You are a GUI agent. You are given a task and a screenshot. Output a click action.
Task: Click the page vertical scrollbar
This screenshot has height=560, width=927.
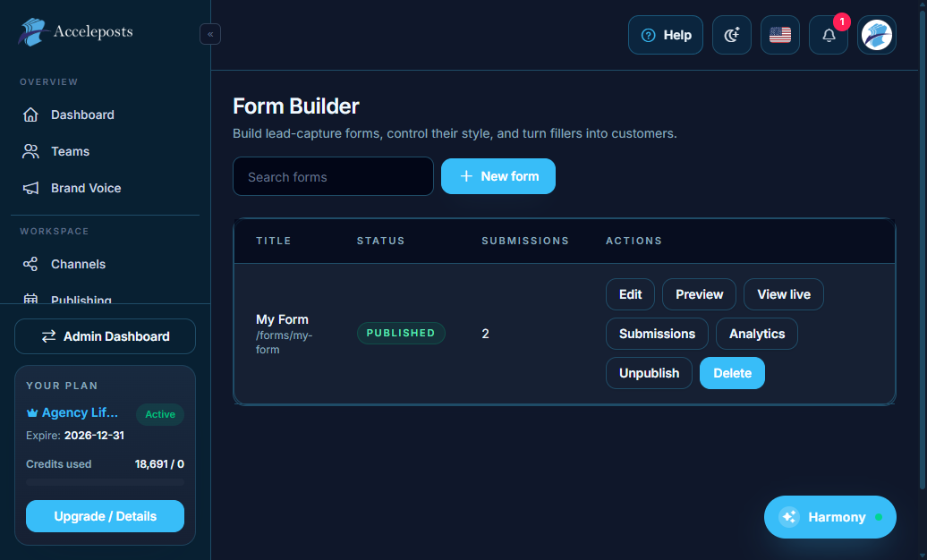923,249
